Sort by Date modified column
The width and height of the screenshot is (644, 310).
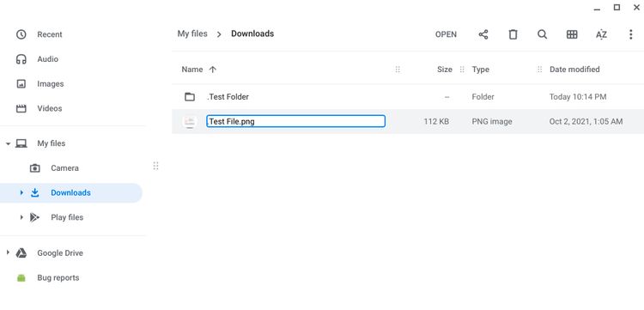tap(574, 70)
